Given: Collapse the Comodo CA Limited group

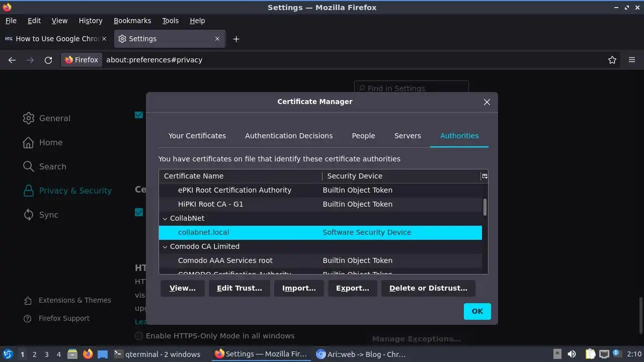Looking at the screenshot, I should pos(165,247).
